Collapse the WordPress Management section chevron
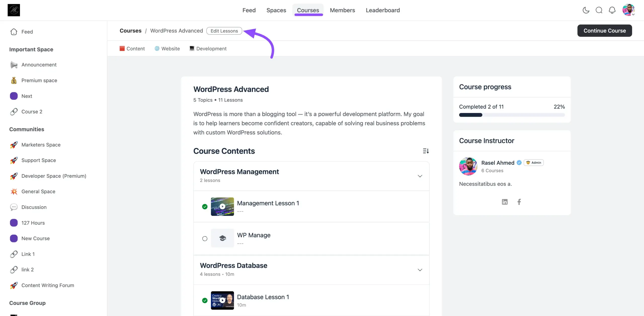Viewport: 644px width, 316px height. [420, 176]
